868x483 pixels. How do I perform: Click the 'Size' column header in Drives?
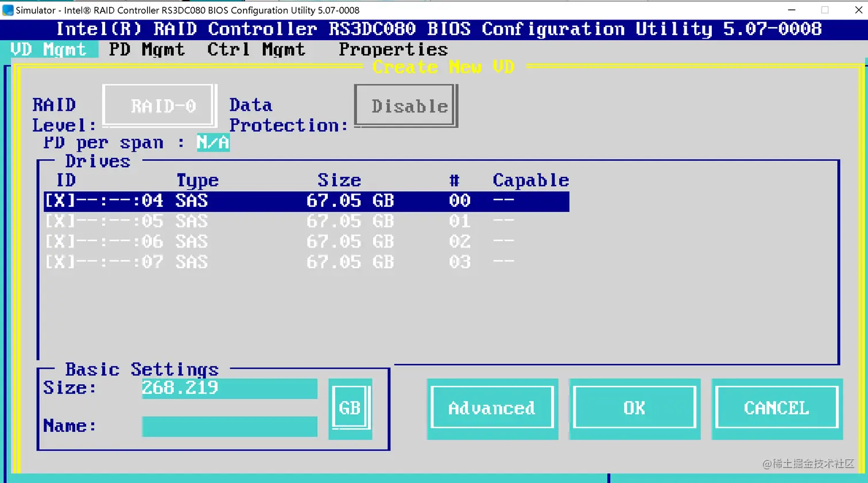coord(339,180)
